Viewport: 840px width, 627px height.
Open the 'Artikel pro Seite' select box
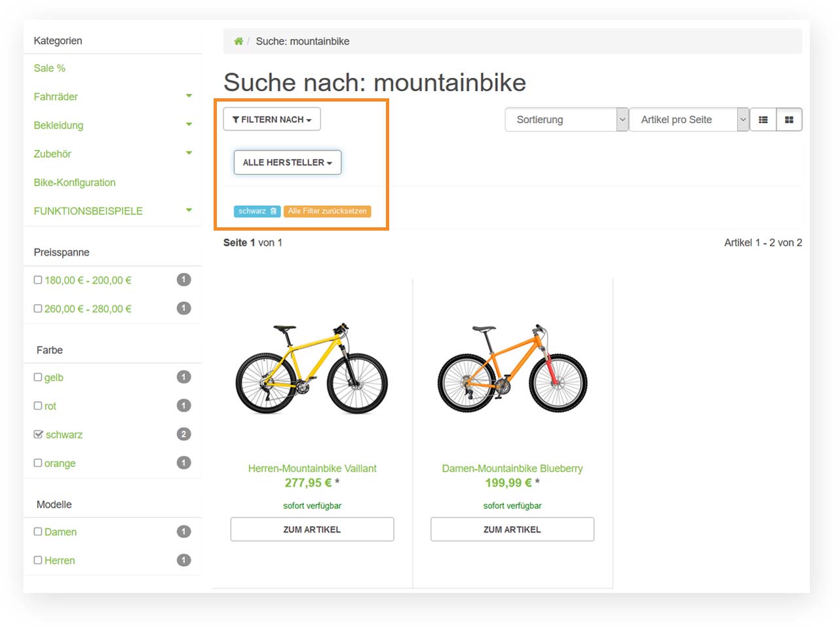(x=689, y=120)
